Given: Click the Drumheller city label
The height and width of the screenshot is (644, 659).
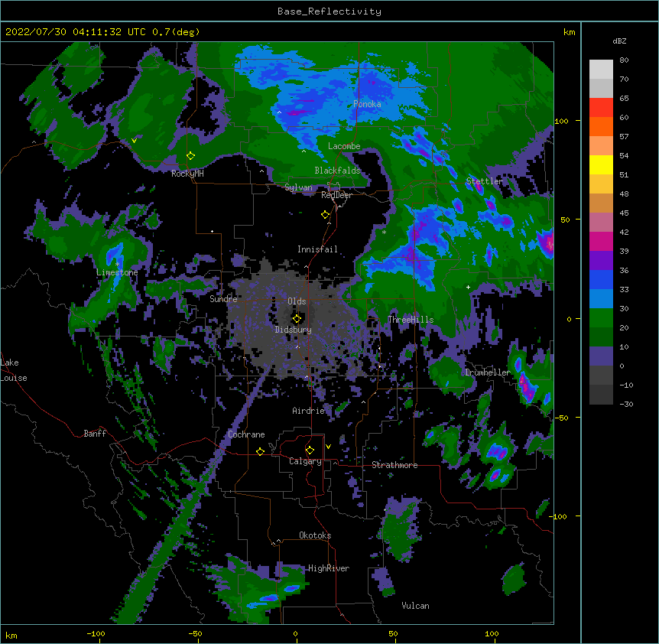Looking at the screenshot, I should (488, 372).
